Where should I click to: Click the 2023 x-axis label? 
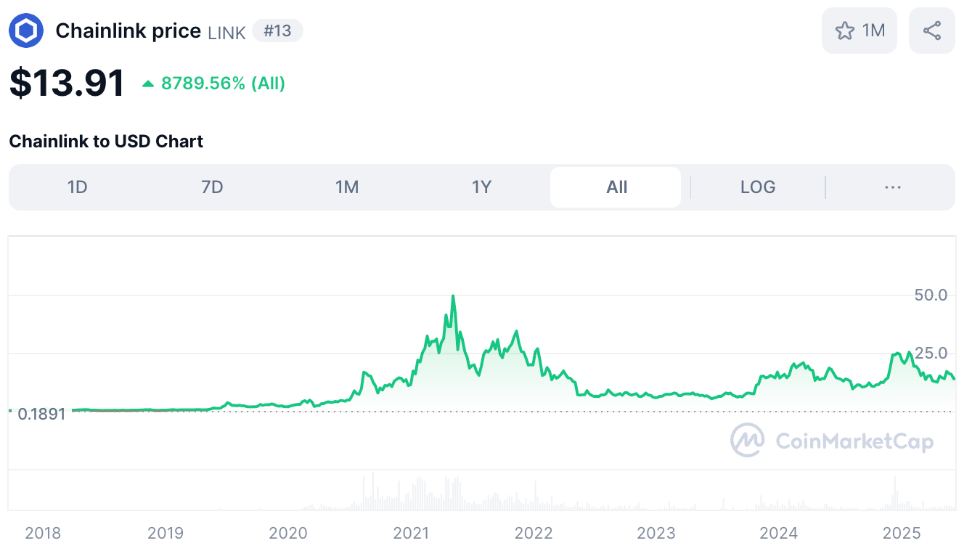(x=656, y=533)
